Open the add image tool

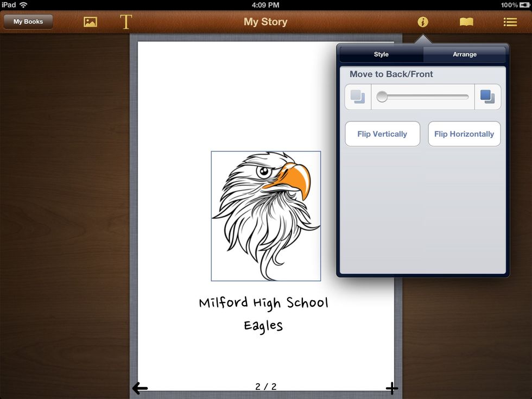90,22
